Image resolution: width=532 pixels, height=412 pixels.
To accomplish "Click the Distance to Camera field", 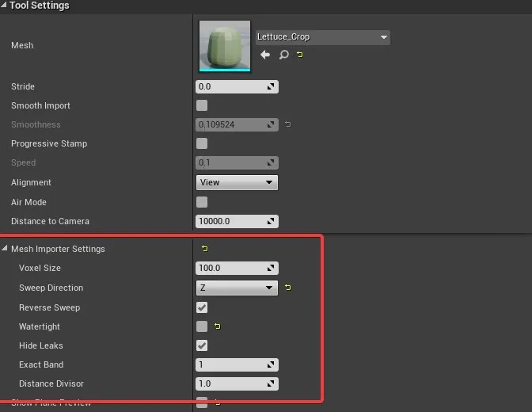I will (230, 221).
